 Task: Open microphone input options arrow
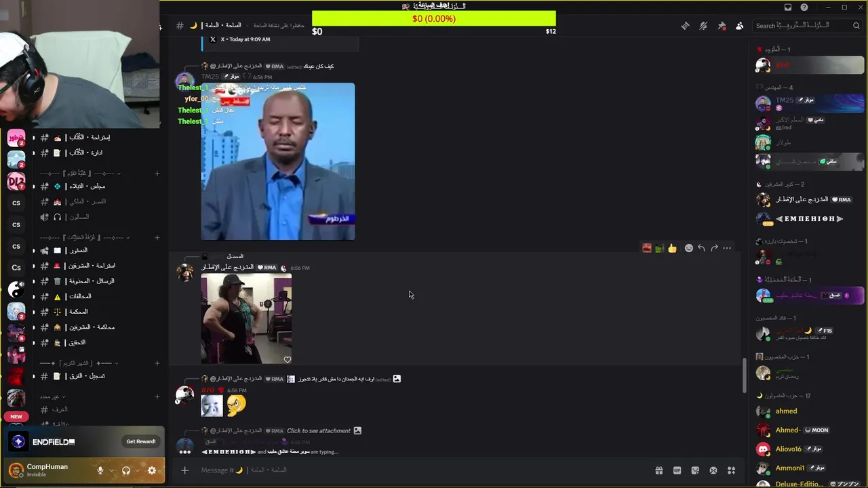(111, 470)
